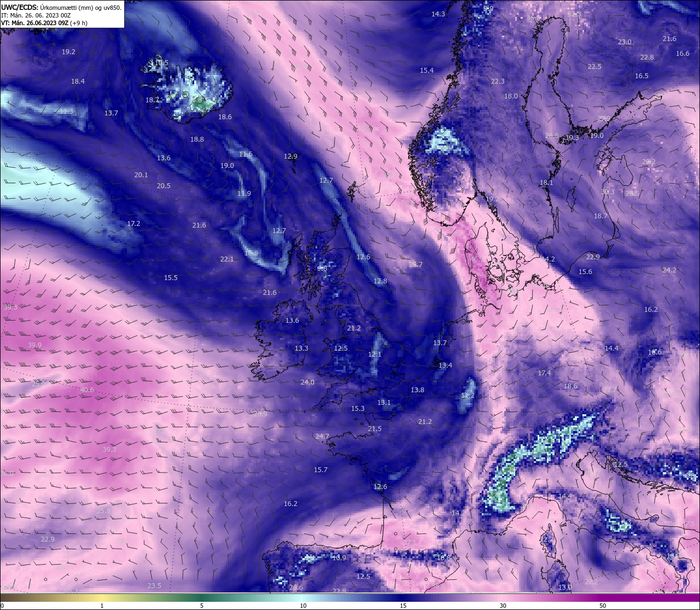Viewport: 700px width, 610px height.
Task: Click the title 'UWC/ECDS: Úrkomumætti (mm) og uv850.'
Action: pyautogui.click(x=61, y=7)
